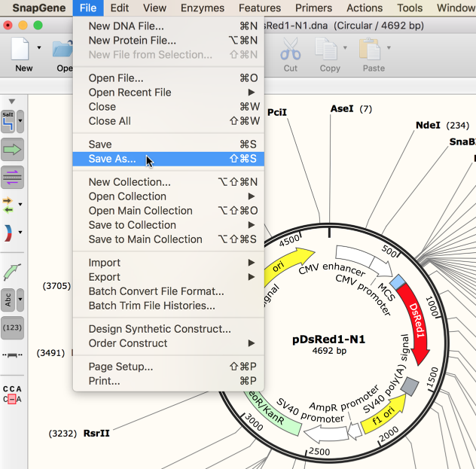The width and height of the screenshot is (476, 469).
Task: Expand Open Recent File submenu
Action: click(169, 93)
